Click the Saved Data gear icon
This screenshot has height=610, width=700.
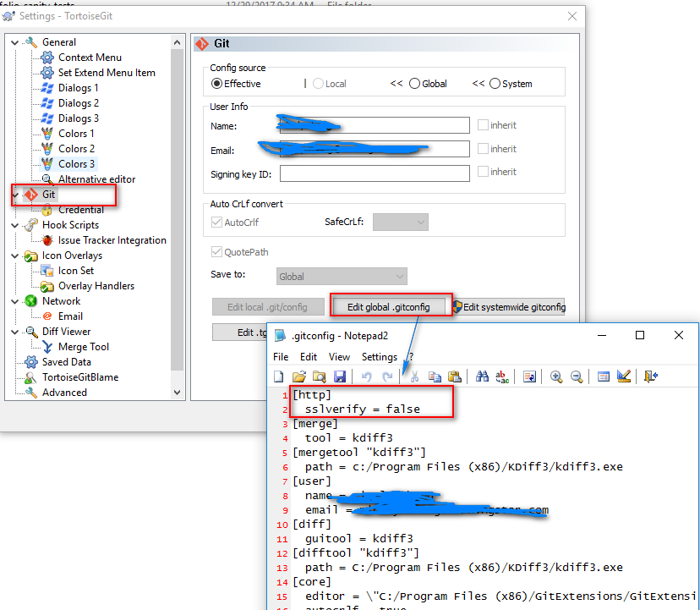pyautogui.click(x=30, y=362)
